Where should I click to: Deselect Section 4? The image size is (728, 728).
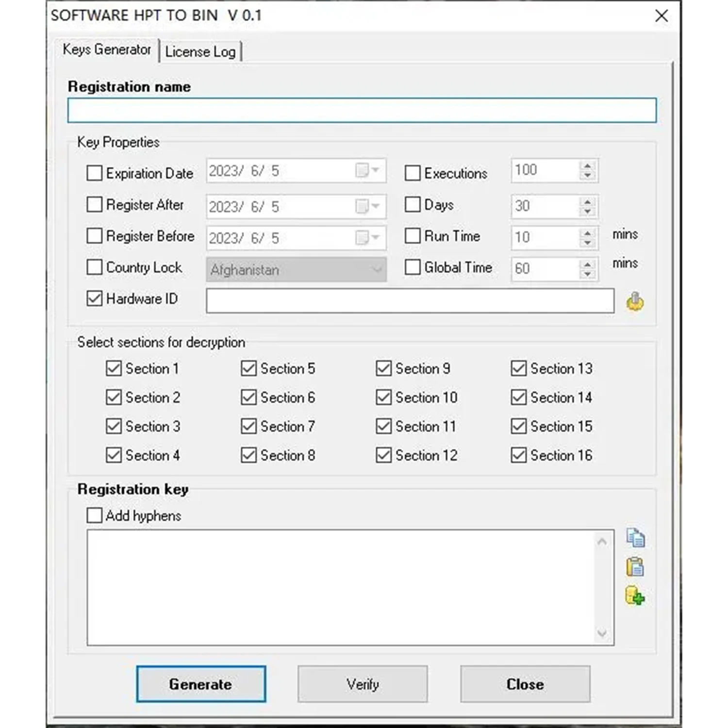[x=114, y=455]
